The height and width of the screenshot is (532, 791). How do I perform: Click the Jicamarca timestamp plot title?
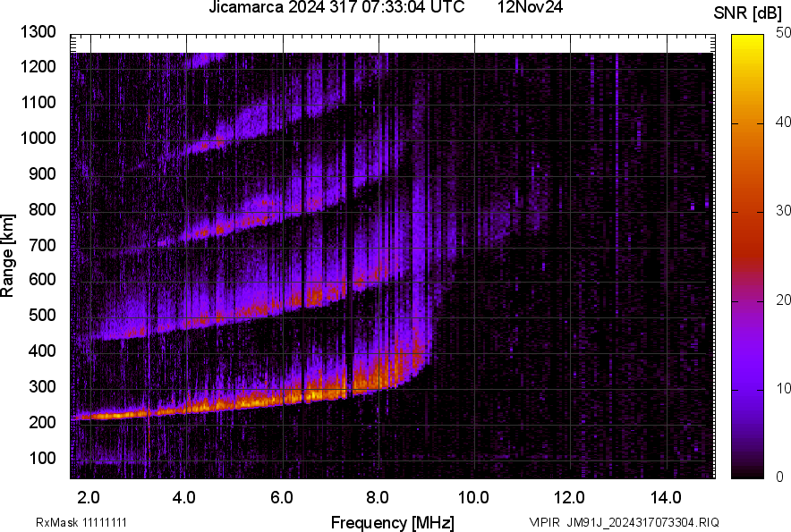click(336, 8)
